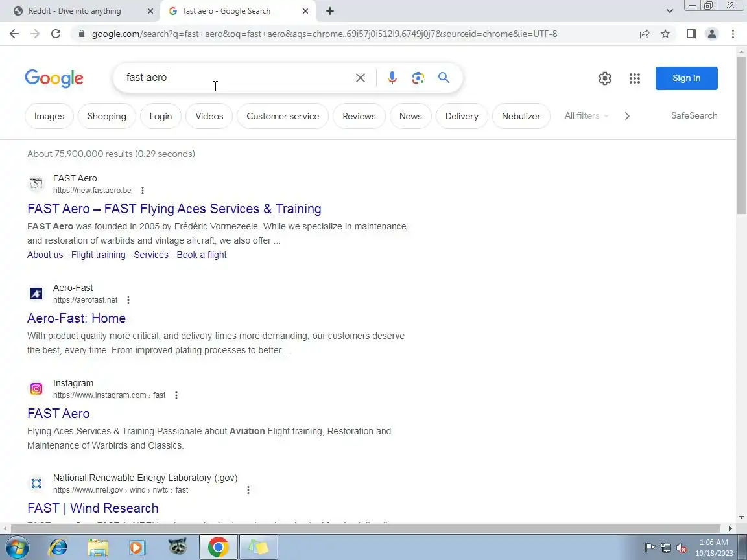Filter results by News
The width and height of the screenshot is (747, 560).
410,116
